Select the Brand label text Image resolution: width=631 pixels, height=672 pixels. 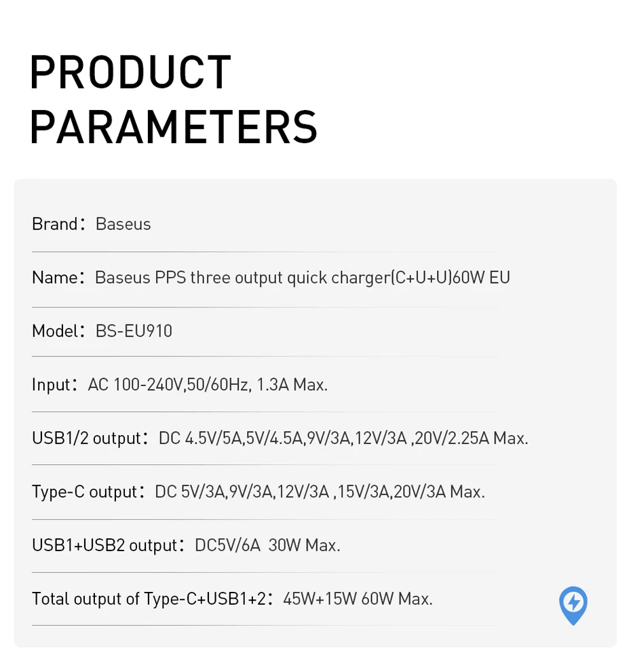pyautogui.click(x=55, y=224)
